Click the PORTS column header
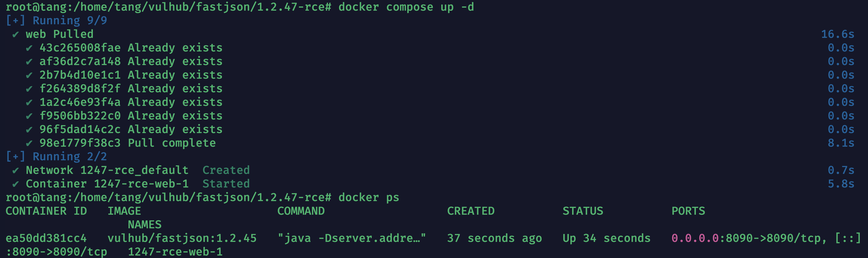This screenshot has height=258, width=868. tap(688, 211)
